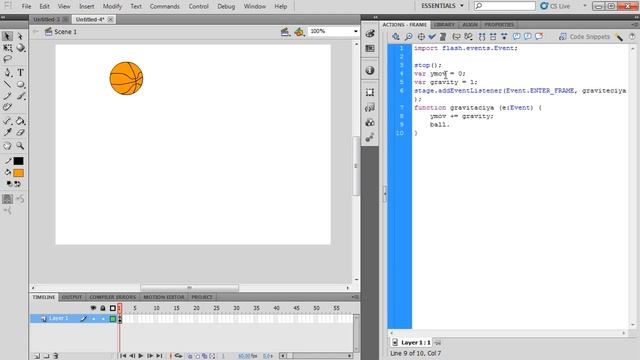Select the Lasso tool
640x360 pixels.
click(x=7, y=60)
